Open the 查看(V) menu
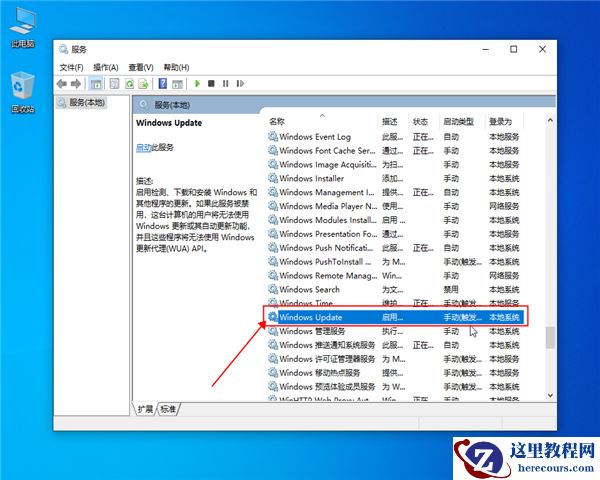This screenshot has width=600, height=480. point(141,67)
